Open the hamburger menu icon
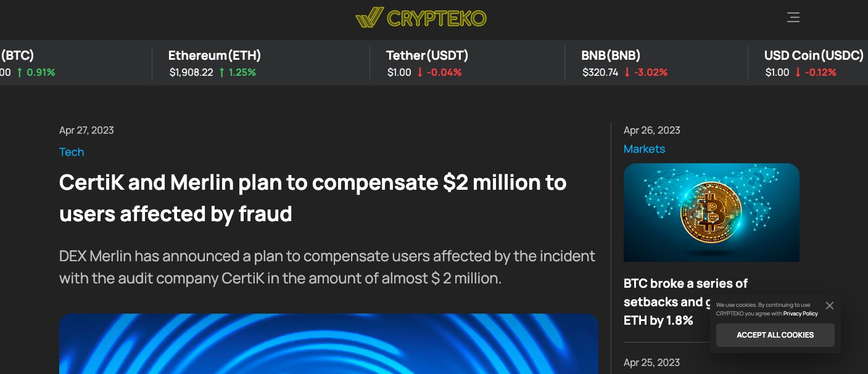The width and height of the screenshot is (868, 374). pos(793,17)
